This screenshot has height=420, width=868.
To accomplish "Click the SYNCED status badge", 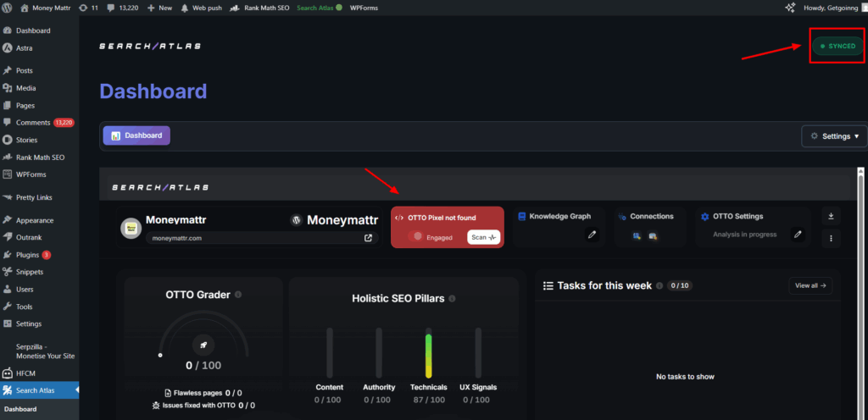I will click(x=837, y=46).
